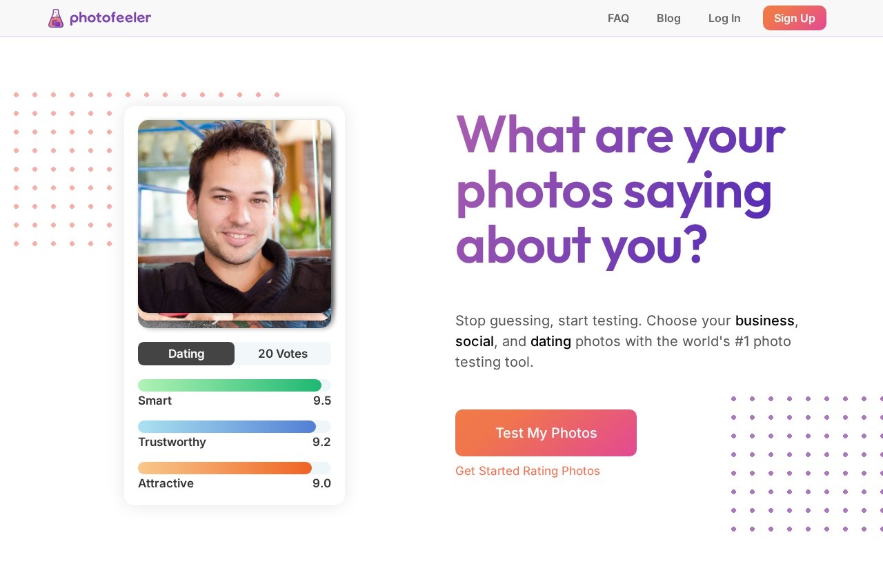Click the sample profile photo thumbnail
883x588 pixels.
[x=235, y=216]
